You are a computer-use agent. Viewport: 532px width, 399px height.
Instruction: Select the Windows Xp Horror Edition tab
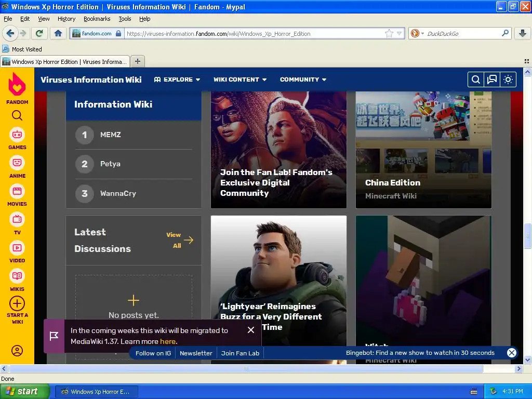pos(65,61)
